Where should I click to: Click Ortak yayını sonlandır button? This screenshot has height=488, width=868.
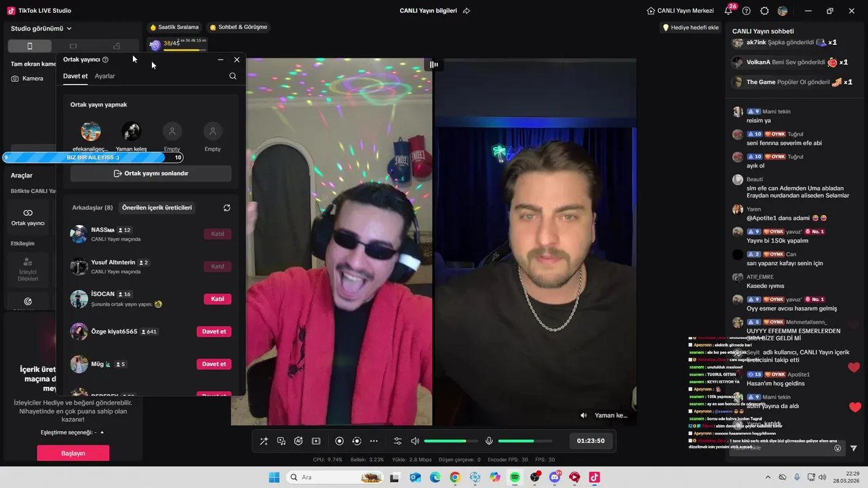[x=151, y=174]
